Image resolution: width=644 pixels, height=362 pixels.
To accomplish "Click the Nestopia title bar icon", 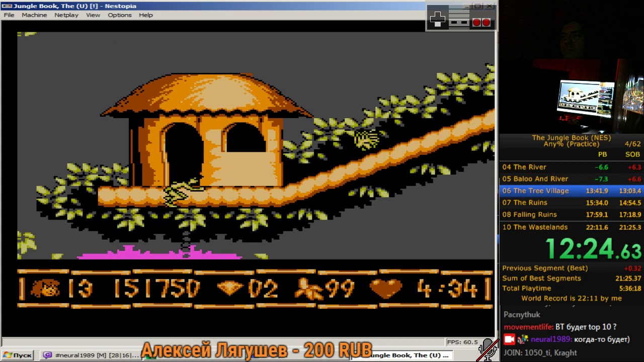I will coord(6,6).
